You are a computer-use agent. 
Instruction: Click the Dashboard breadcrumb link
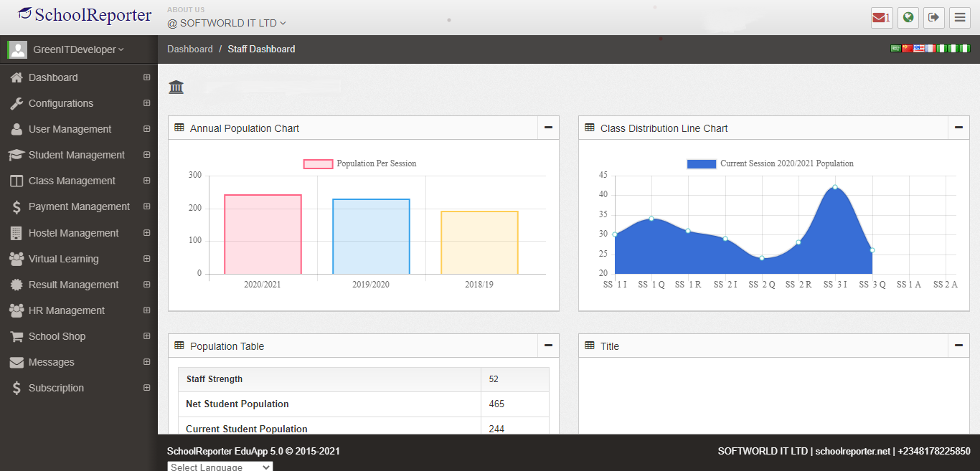189,49
